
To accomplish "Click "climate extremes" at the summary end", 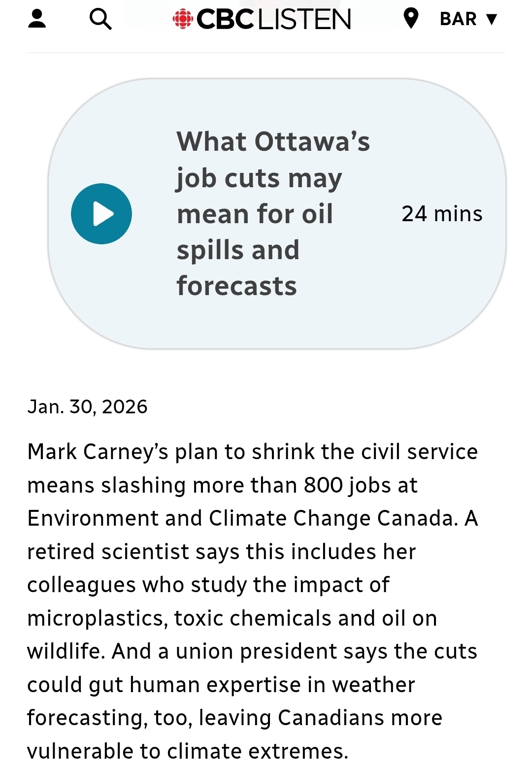I will (x=257, y=751).
